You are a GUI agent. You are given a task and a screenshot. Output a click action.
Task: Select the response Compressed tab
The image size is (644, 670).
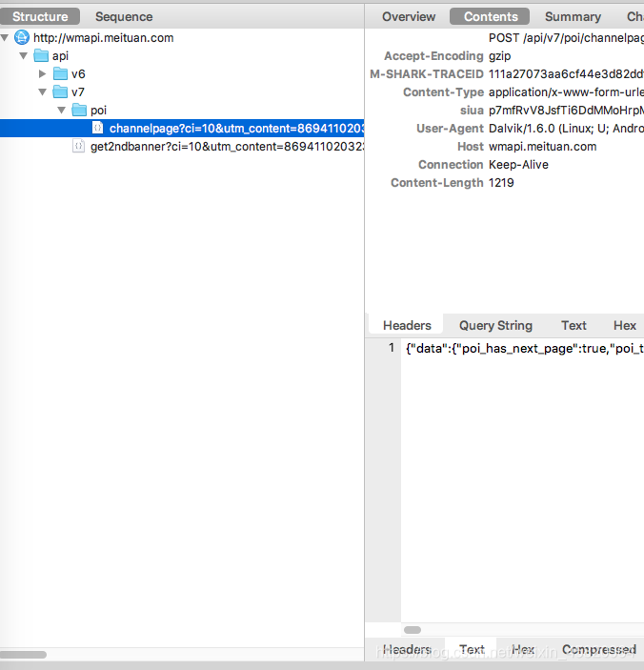pyautogui.click(x=598, y=649)
